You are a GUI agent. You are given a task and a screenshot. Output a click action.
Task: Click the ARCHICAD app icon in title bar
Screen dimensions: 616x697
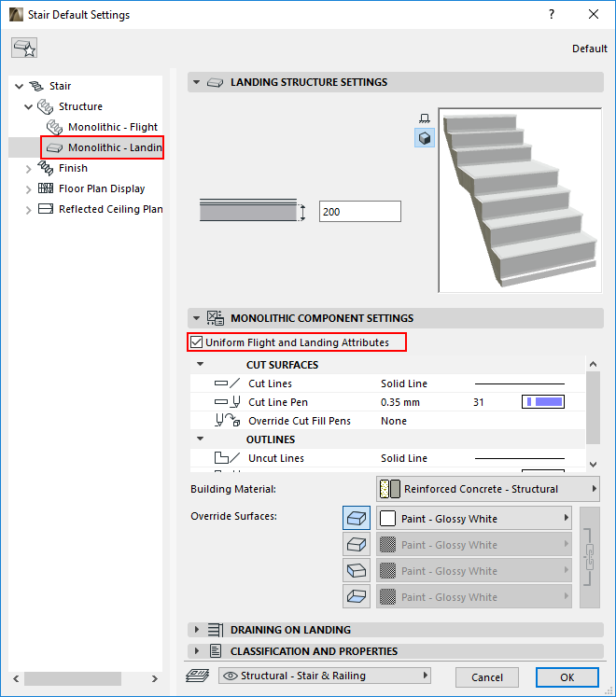click(x=16, y=14)
